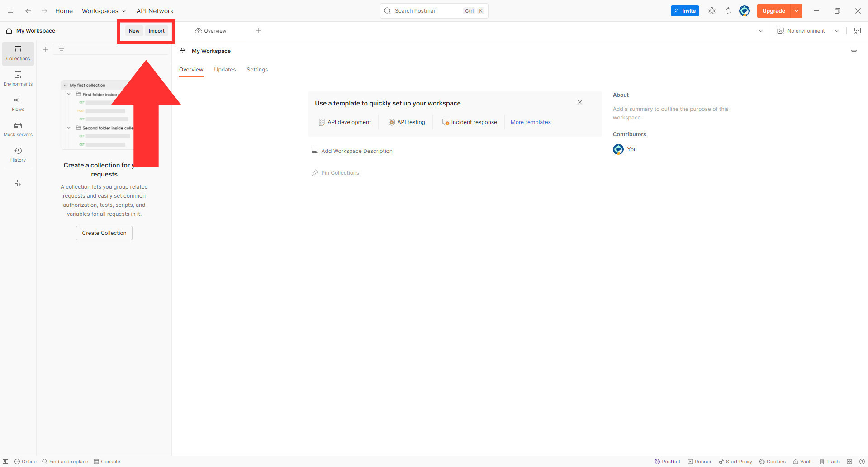Expand the Upgrade options arrow
The height and width of the screenshot is (467, 868).
pyautogui.click(x=797, y=11)
